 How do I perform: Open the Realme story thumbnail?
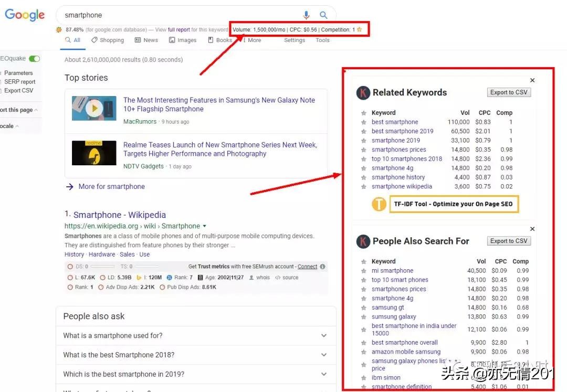pyautogui.click(x=94, y=153)
